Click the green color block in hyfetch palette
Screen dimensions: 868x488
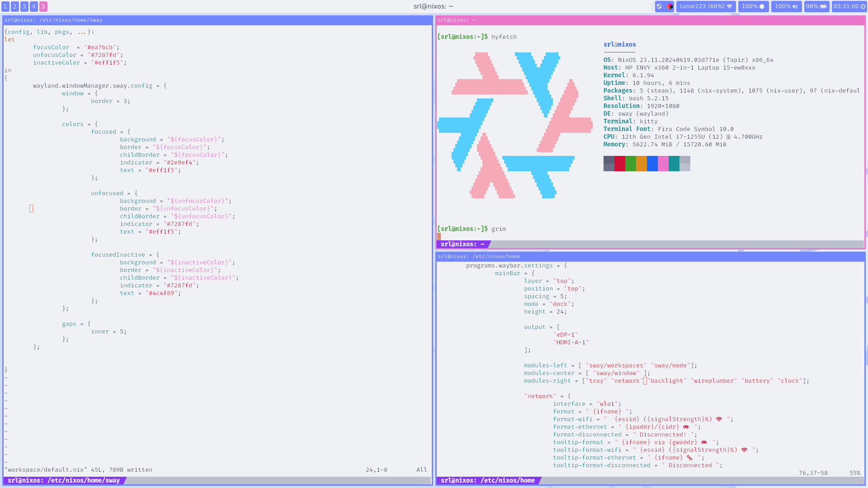pyautogui.click(x=631, y=164)
